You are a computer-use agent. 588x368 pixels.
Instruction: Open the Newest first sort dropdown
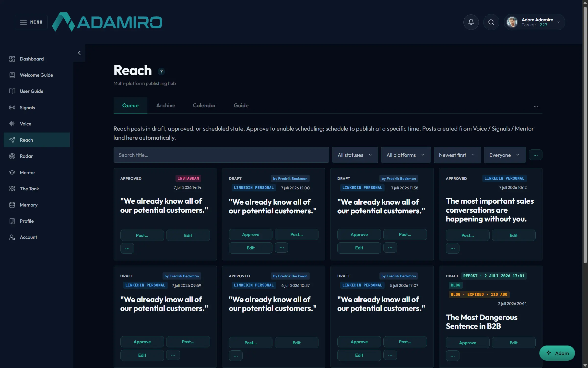(457, 155)
